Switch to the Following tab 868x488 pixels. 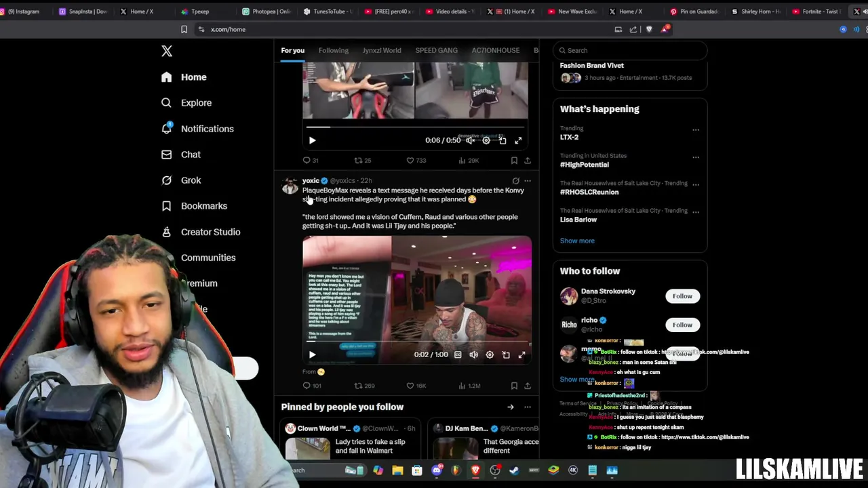tap(334, 50)
